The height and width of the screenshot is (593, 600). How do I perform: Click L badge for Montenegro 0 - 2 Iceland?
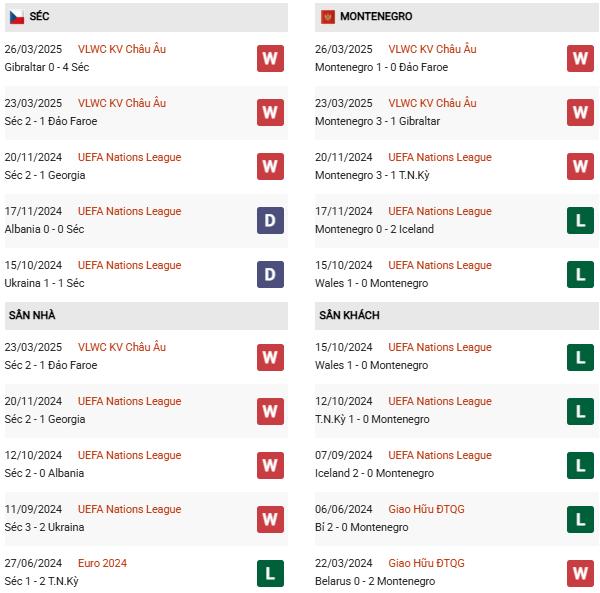pos(580,220)
